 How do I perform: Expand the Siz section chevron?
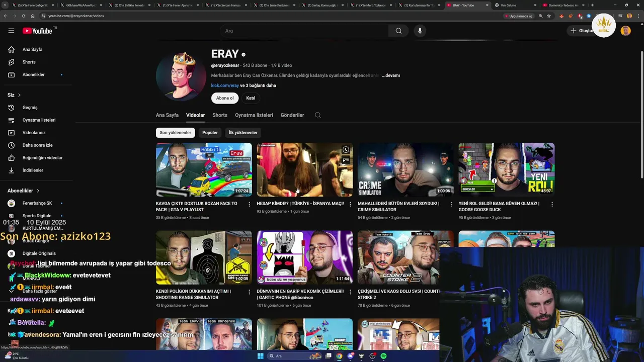19,95
